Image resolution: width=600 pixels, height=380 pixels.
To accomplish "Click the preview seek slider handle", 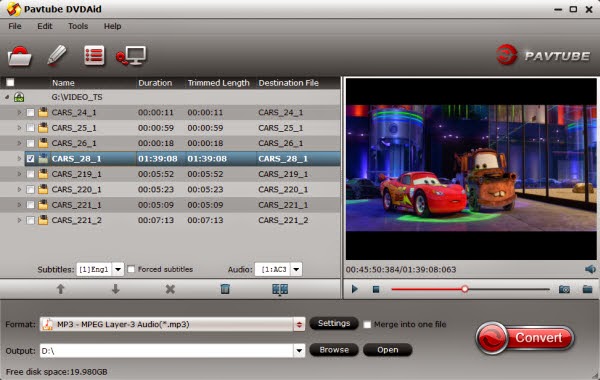I will pos(465,289).
